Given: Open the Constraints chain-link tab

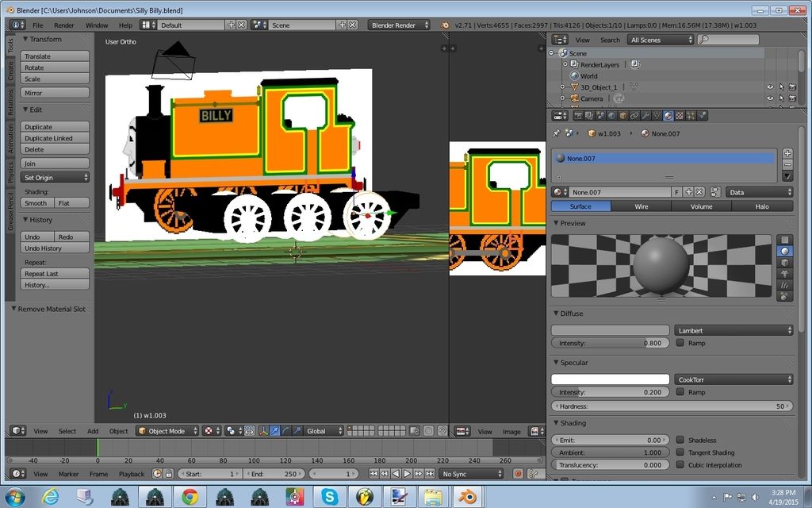Looking at the screenshot, I should pos(634,116).
